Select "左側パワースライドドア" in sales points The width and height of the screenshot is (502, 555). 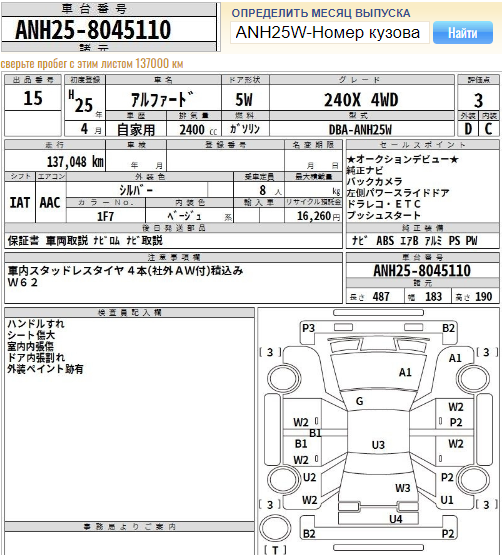398,193
